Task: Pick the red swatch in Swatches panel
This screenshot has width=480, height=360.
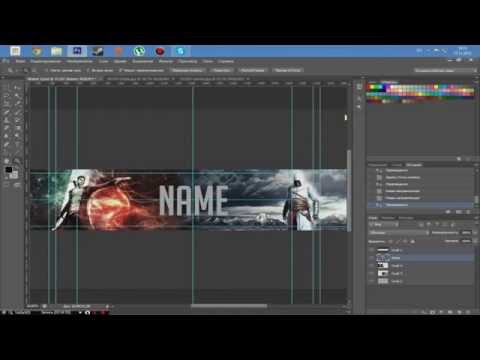Action: (370, 87)
